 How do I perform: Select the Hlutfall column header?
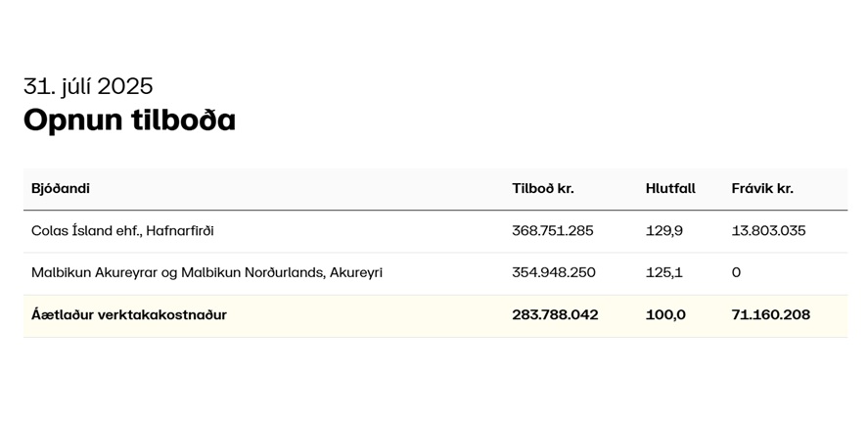click(x=670, y=188)
